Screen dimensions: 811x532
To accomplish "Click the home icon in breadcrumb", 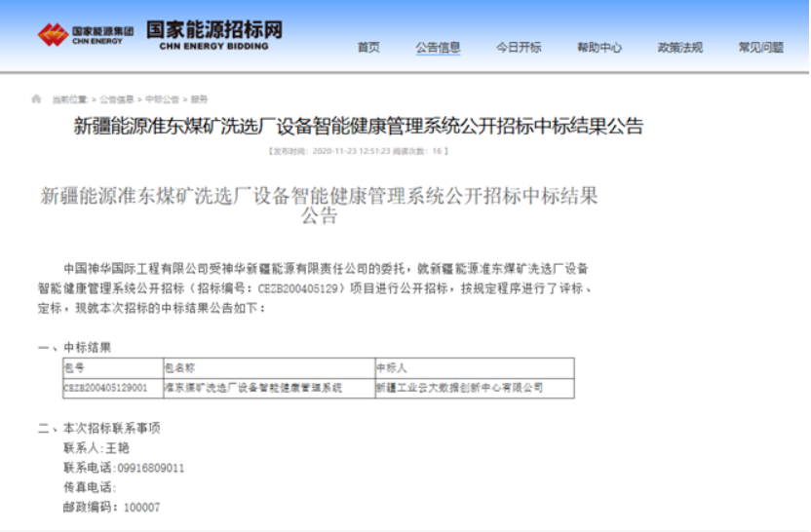I will tap(37, 98).
